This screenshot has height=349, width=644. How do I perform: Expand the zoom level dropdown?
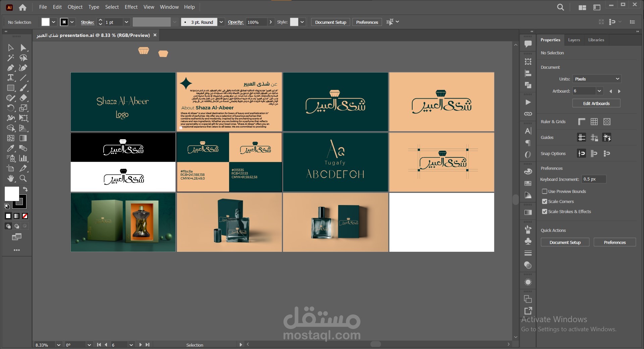tap(59, 345)
